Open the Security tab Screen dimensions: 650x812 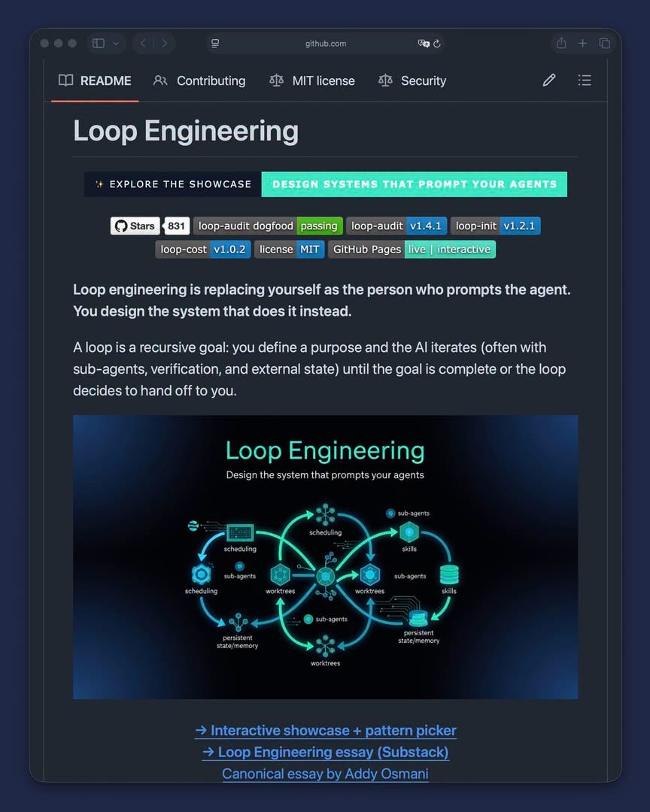point(412,80)
